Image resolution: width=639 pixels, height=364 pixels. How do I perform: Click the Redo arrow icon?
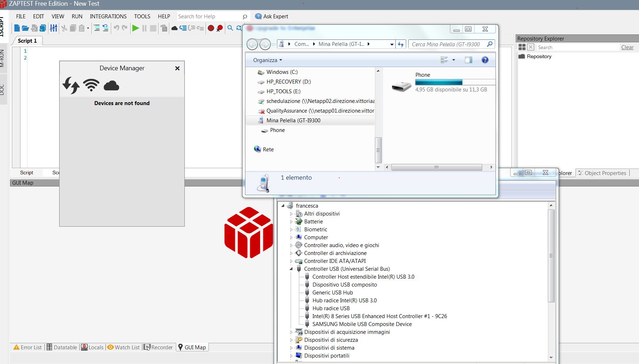pyautogui.click(x=124, y=28)
